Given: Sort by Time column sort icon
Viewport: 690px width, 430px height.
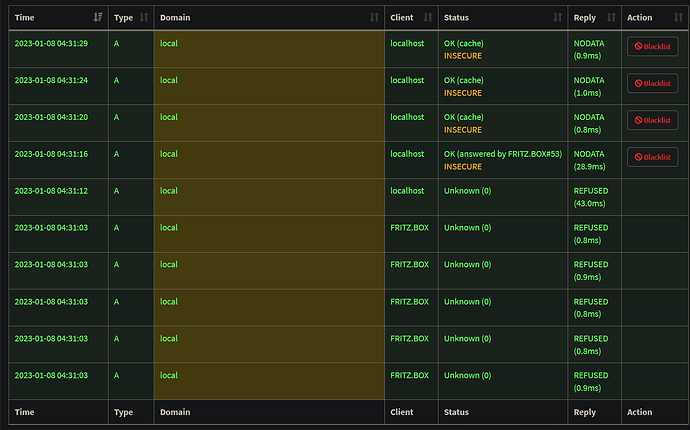Looking at the screenshot, I should pos(97,18).
